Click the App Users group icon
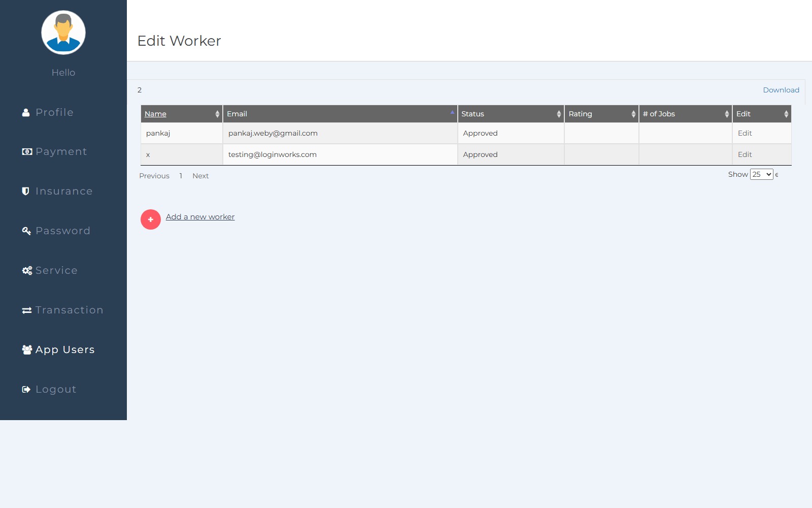Image resolution: width=812 pixels, height=508 pixels. [27, 350]
